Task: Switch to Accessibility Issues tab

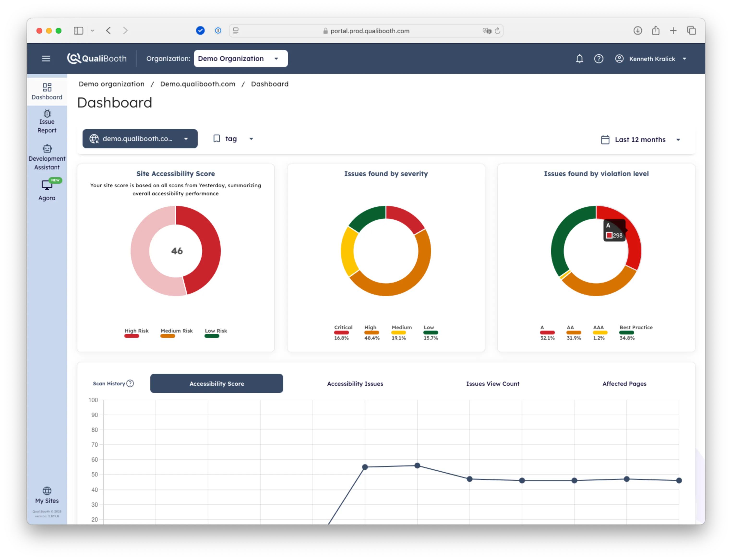Action: [x=356, y=384]
